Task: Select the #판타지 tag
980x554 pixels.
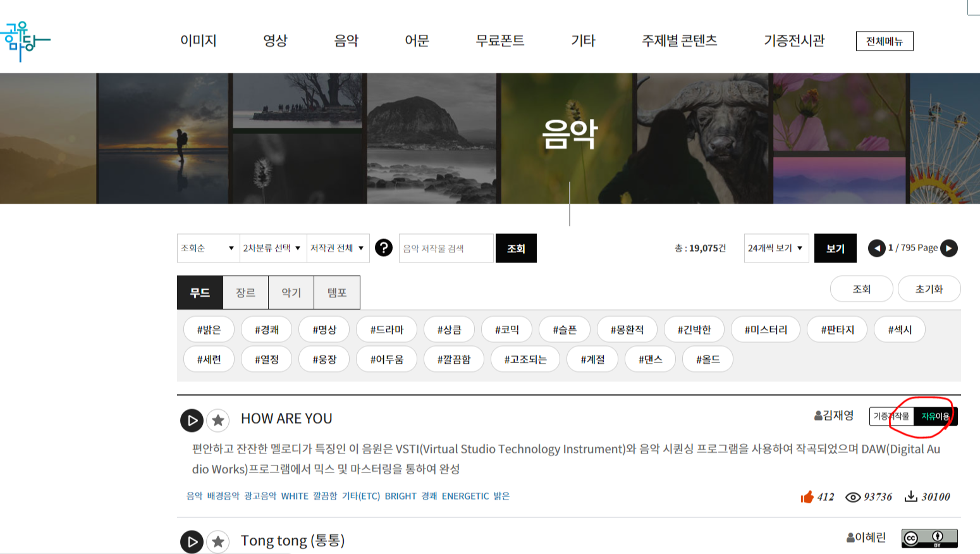Action: point(837,329)
